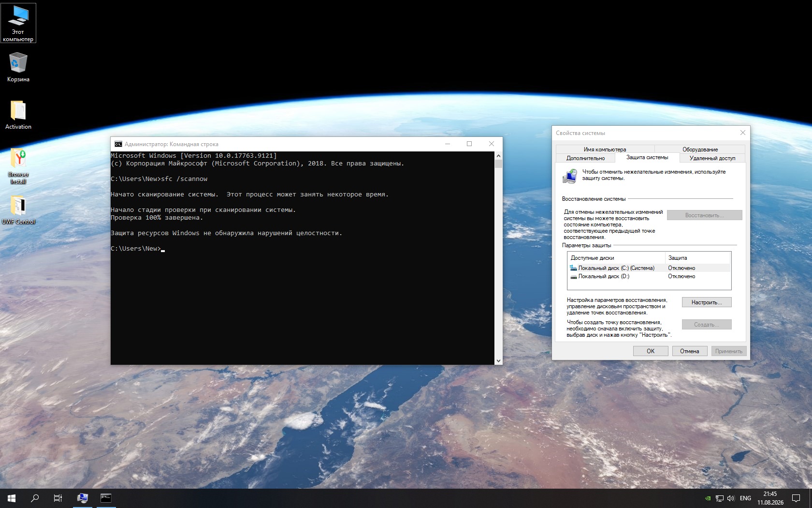This screenshot has height=508, width=812.
Task: Click the "Настроить..." button
Action: (x=707, y=302)
